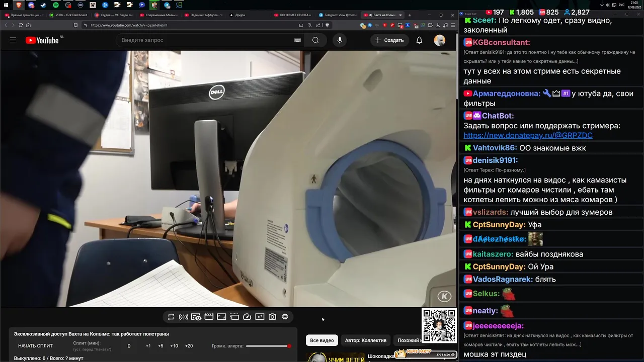Click the video player area
This screenshot has width=644, height=362.
228,178
